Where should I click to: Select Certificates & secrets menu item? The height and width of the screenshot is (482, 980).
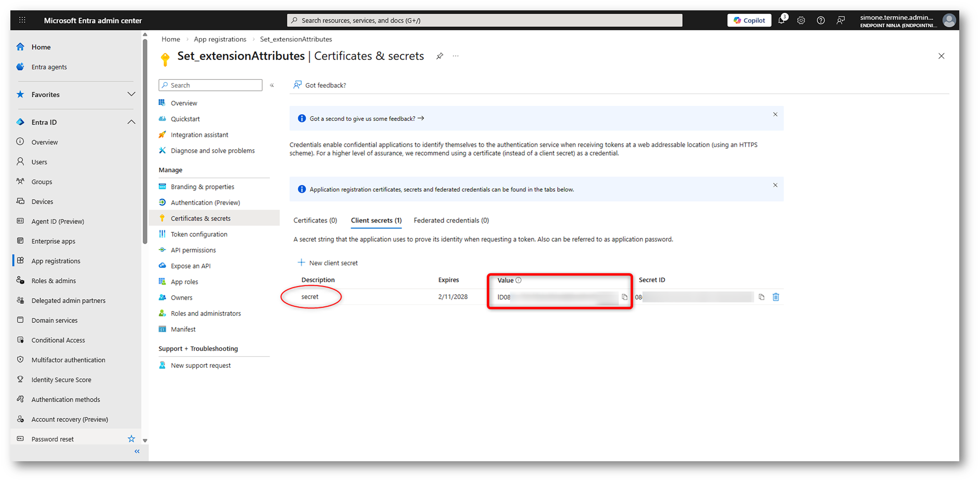(x=214, y=219)
